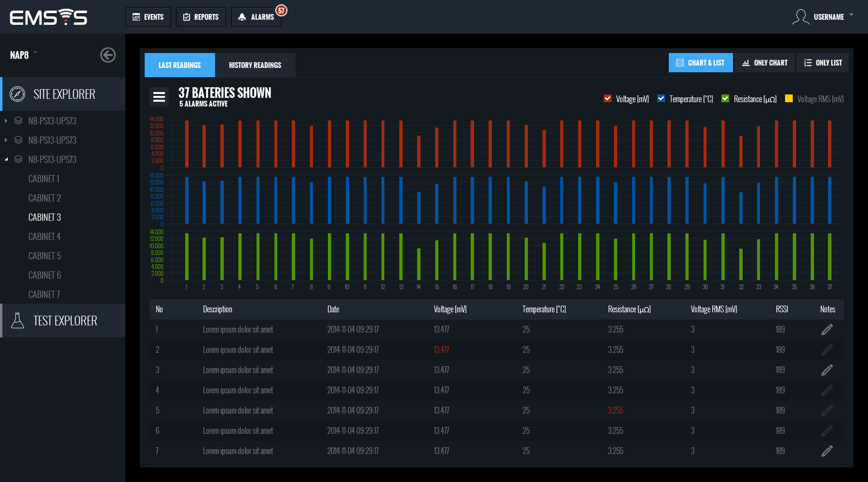Click the '5 ALARMS ACTIVE' text

click(x=203, y=104)
